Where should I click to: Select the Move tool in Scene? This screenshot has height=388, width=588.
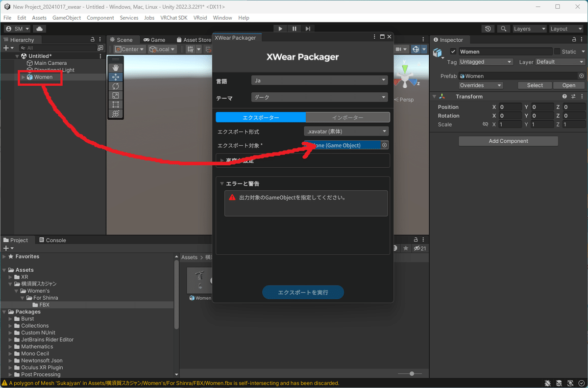click(x=116, y=77)
